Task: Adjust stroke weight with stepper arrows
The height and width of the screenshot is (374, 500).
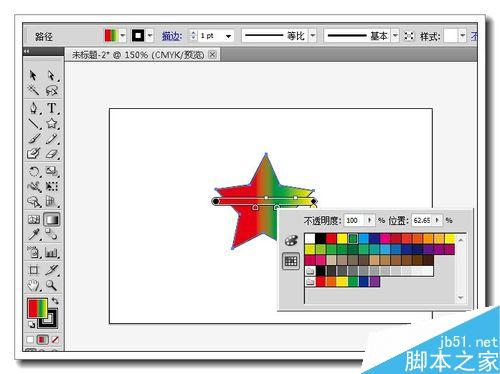Action: pyautogui.click(x=193, y=36)
